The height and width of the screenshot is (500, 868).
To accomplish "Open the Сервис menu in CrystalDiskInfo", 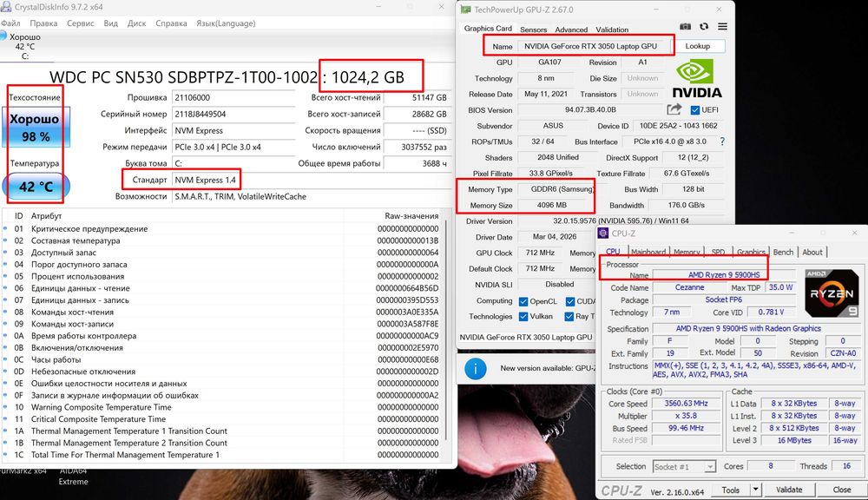I will coord(80,23).
